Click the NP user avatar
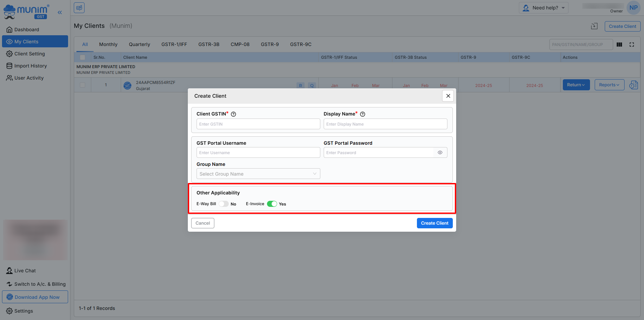The image size is (644, 320). [x=633, y=8]
